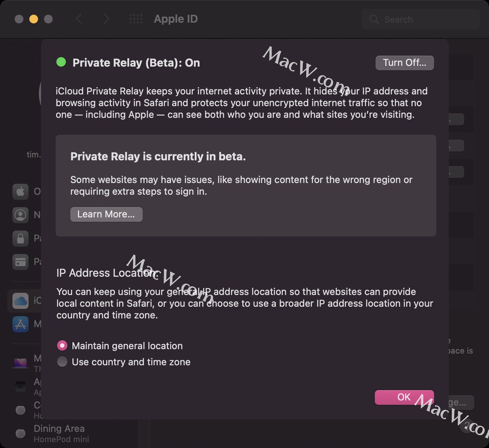The image size is (489, 448).
Task: Select the iCloud cloud icon
Action: pos(20,301)
